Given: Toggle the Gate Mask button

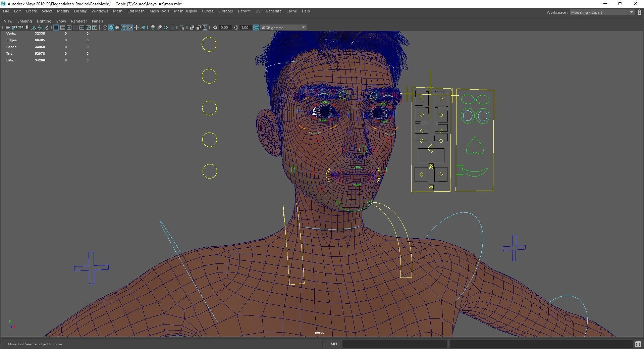Looking at the screenshot, I should click(x=75, y=28).
